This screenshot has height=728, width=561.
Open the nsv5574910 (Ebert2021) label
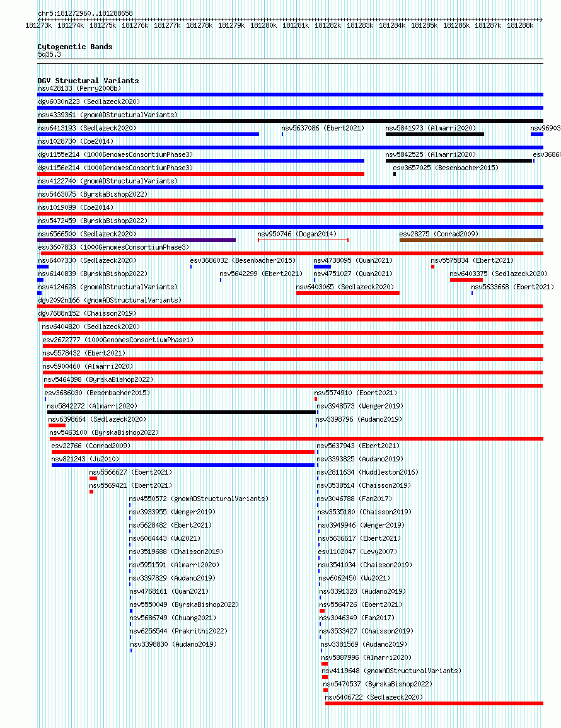pos(356,393)
